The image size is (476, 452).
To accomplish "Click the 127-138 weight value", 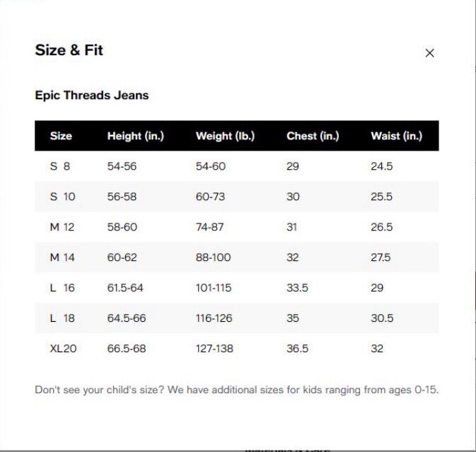I will click(x=214, y=348).
